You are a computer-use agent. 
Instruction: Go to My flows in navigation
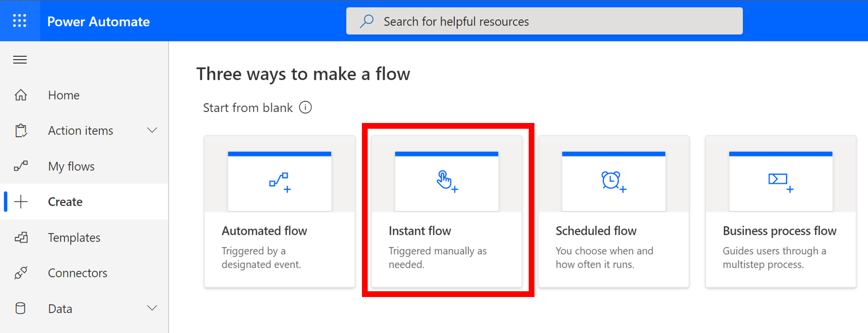pyautogui.click(x=71, y=166)
